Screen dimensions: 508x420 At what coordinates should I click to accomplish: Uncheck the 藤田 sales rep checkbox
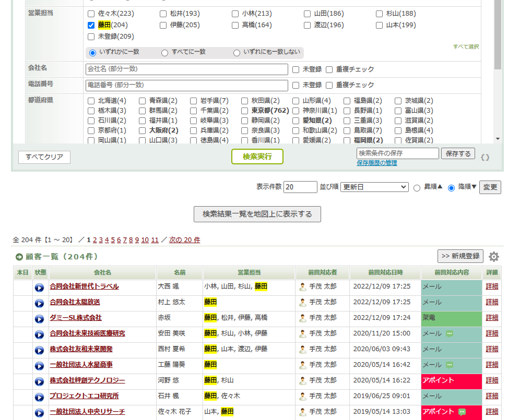91,25
